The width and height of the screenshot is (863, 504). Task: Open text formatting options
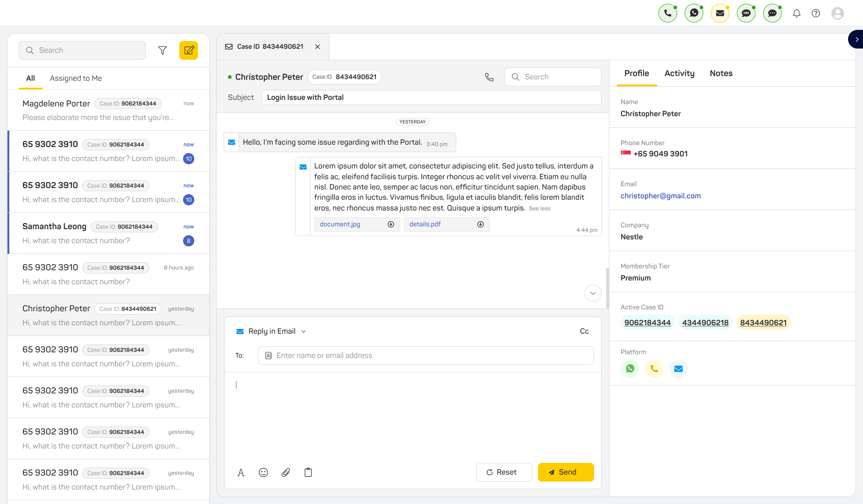[x=241, y=472]
